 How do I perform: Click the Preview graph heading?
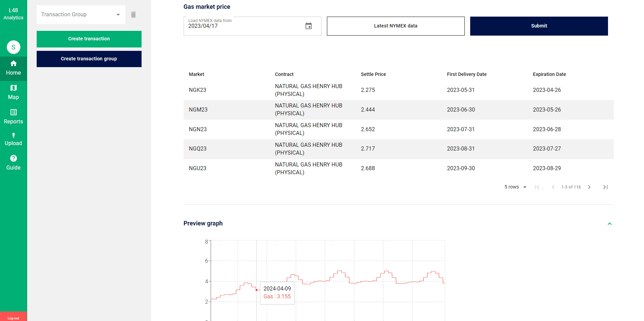tap(203, 223)
